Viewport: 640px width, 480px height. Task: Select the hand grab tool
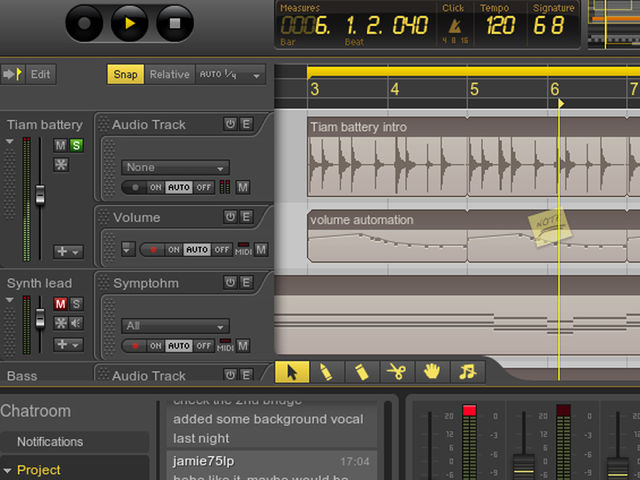point(432,372)
